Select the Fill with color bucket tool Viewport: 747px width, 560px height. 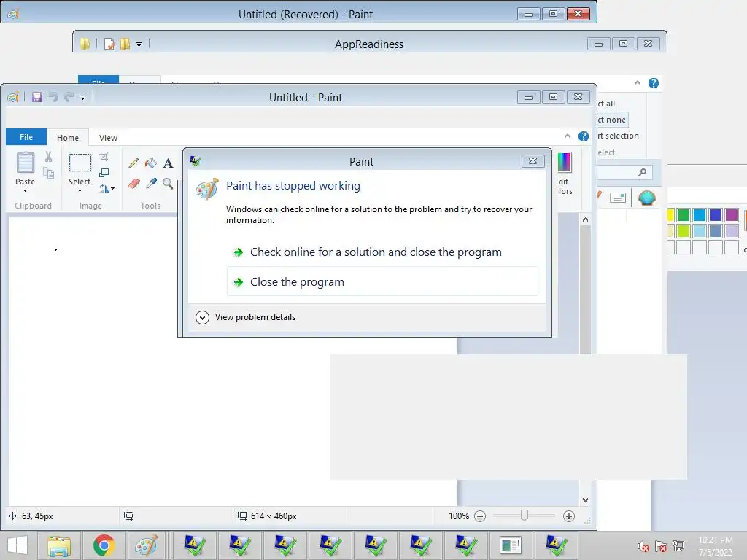coord(150,163)
